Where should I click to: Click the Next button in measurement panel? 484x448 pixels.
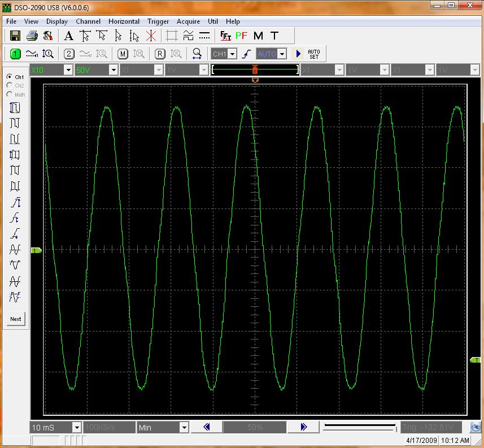pos(16,319)
